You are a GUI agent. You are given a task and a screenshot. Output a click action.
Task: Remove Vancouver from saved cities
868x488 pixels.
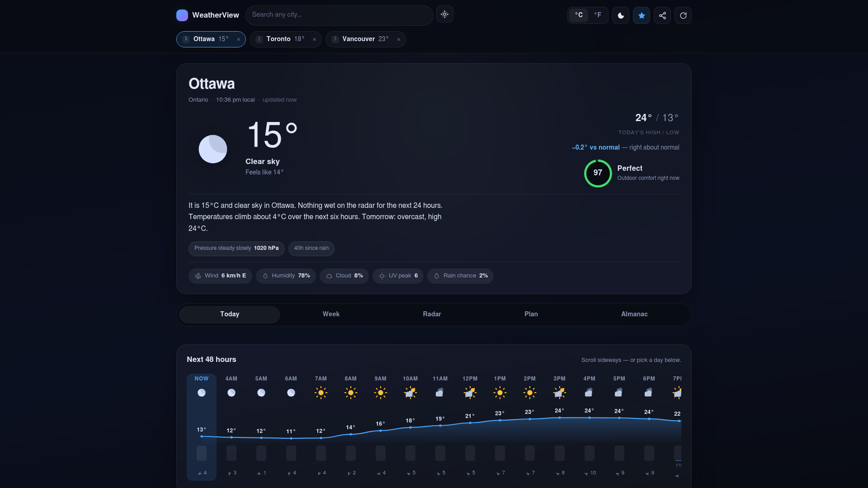pos(399,39)
